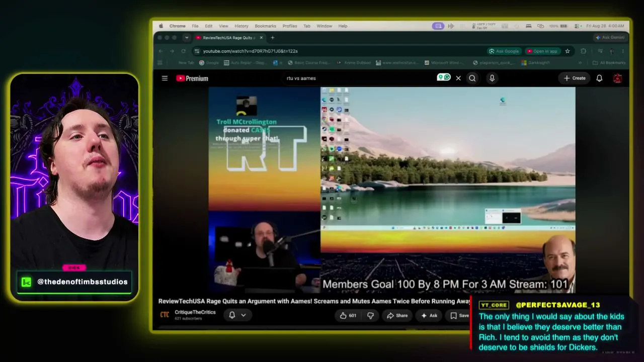644x362 pixels.
Task: Open the Chrome extensions puzzle icon
Action: (584, 51)
